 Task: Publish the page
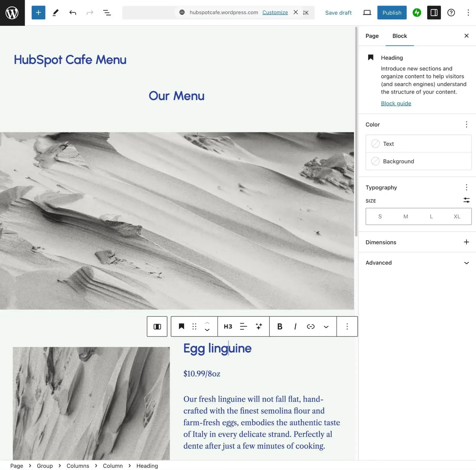coord(392,13)
